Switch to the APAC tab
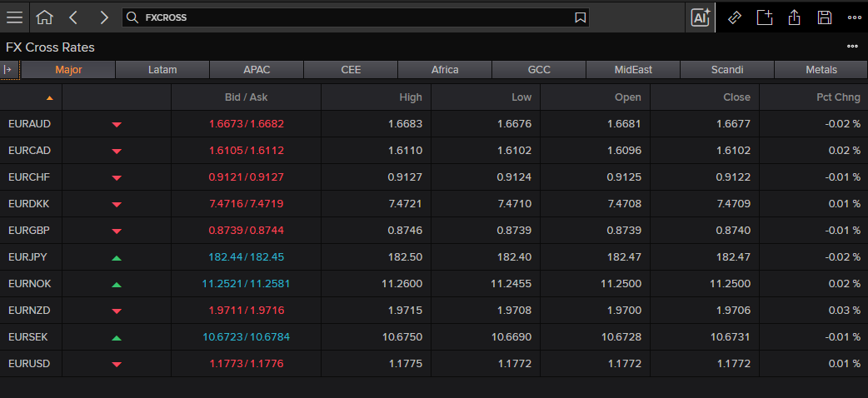Viewport: 868px width, 398px height. tap(257, 70)
